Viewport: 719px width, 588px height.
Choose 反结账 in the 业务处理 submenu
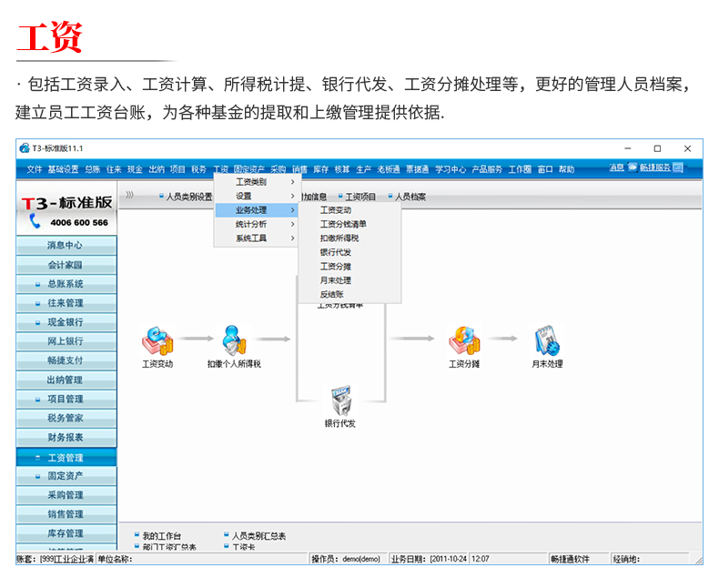330,295
